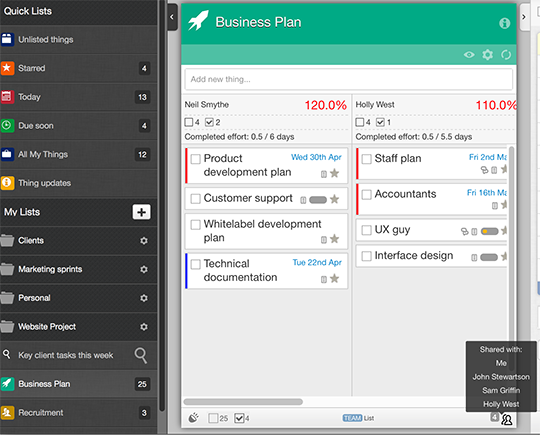The image size is (540, 435).
Task: Open the Wed 30th Apr due date
Action: pos(316,157)
